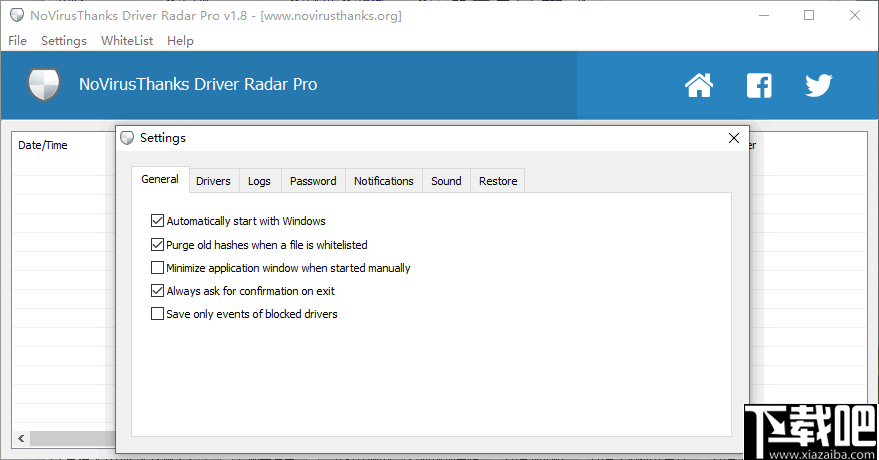This screenshot has width=879, height=460.
Task: Disable Automatically start with Windows
Action: 157,221
